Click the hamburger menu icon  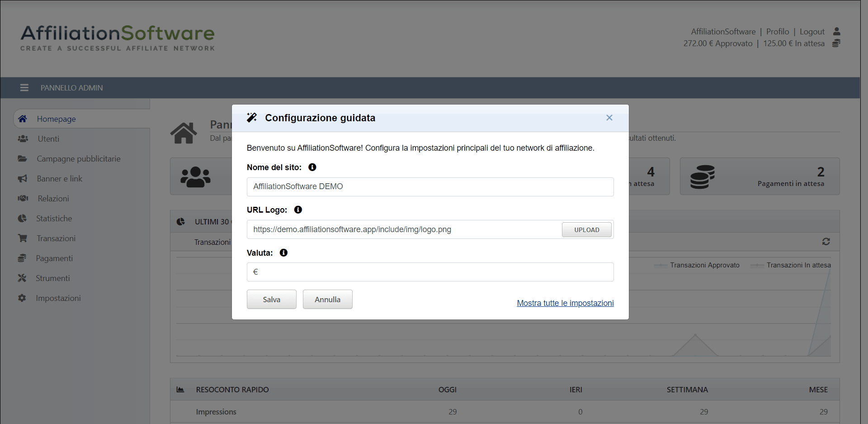24,88
